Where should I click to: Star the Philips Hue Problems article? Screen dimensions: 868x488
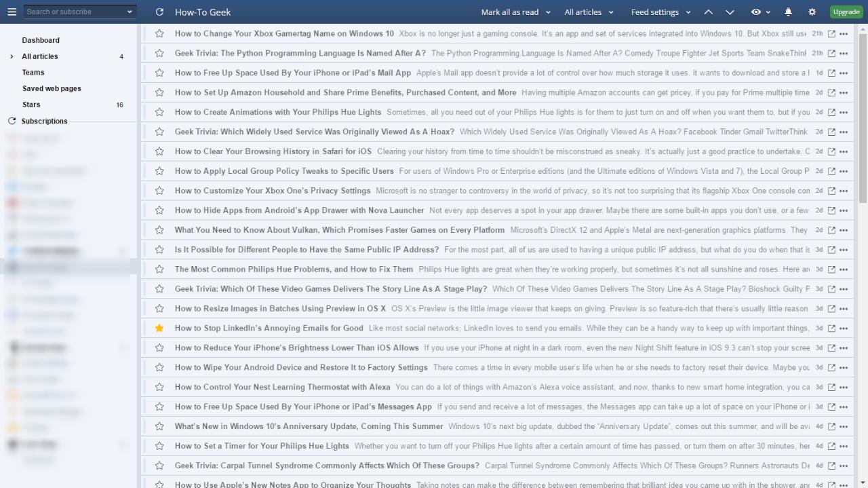(159, 269)
